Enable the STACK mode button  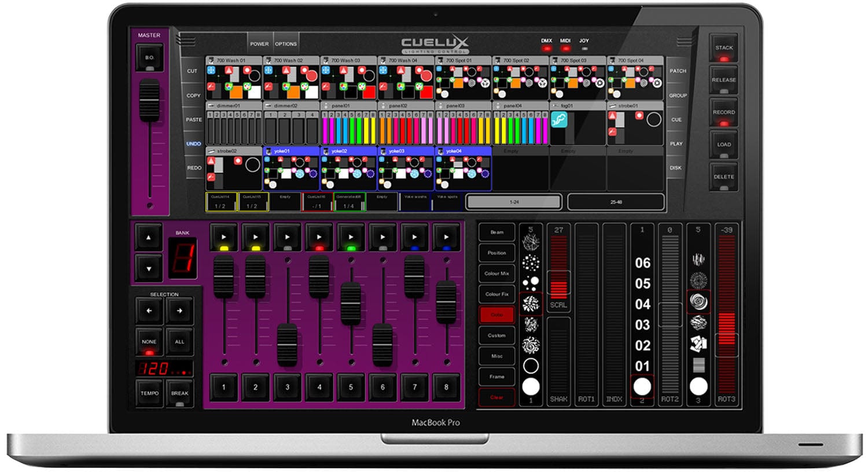click(x=724, y=48)
